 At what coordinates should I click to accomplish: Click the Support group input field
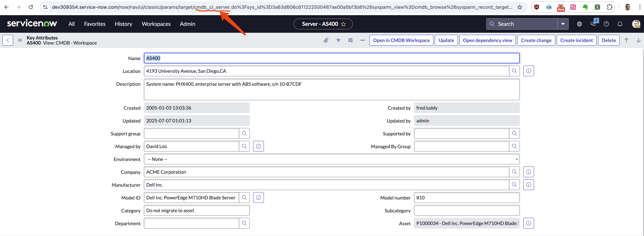click(x=191, y=134)
